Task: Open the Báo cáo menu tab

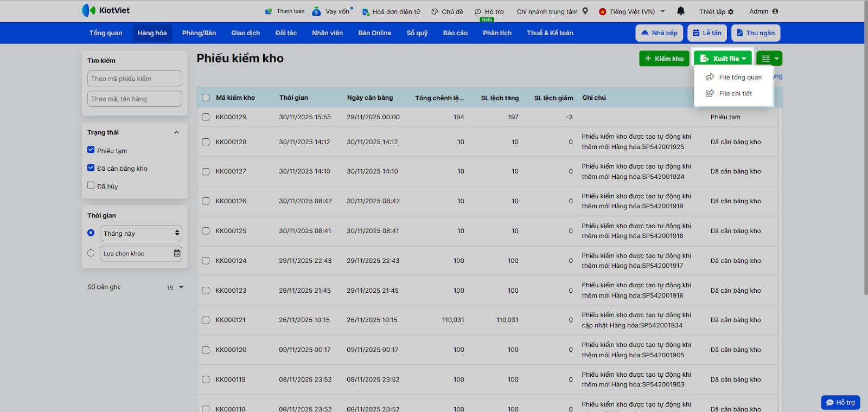Action: click(x=455, y=33)
